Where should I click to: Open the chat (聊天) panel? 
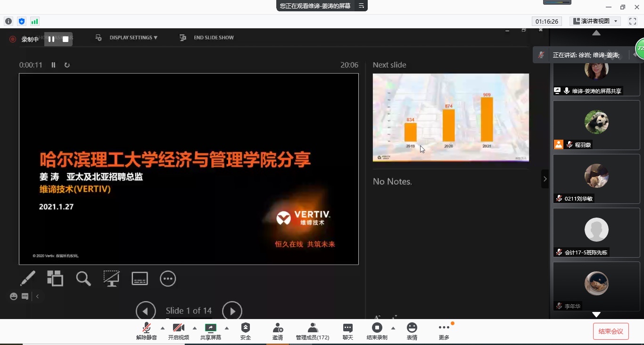(x=347, y=331)
